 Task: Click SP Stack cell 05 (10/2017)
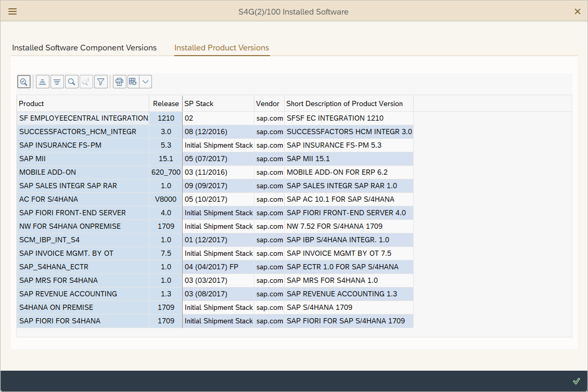218,199
